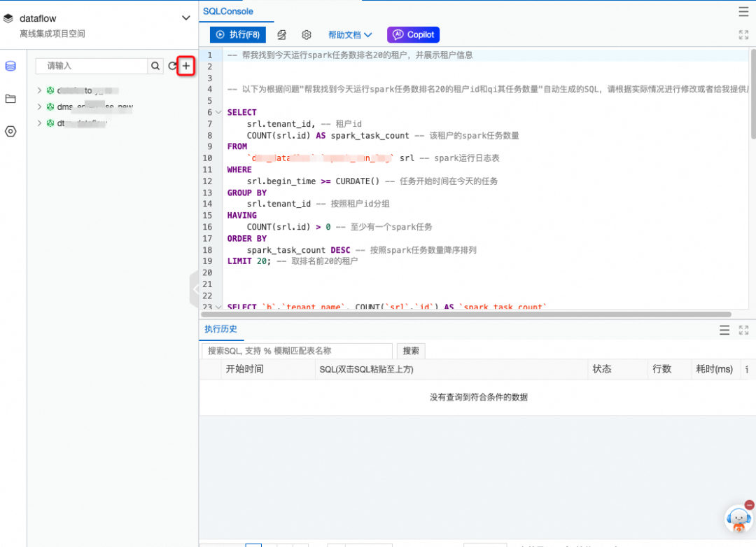
Task: Focus the 请输入 search field
Action: [92, 66]
